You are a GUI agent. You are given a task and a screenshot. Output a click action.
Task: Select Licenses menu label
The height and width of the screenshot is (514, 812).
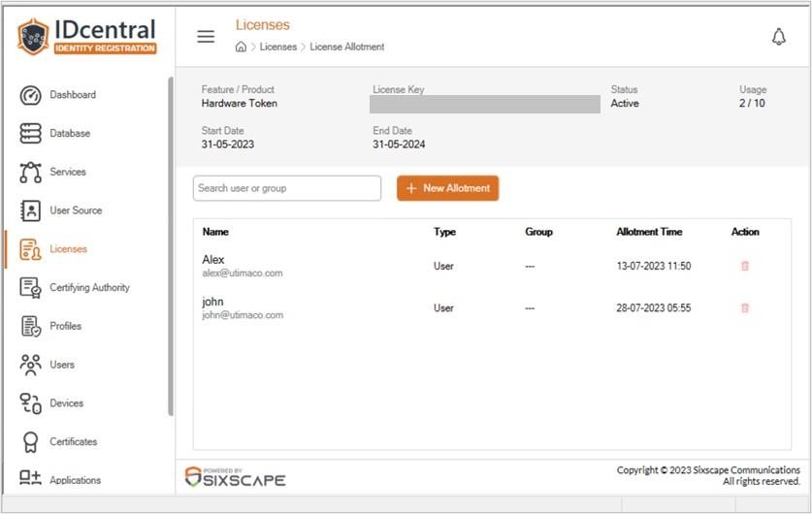(68, 249)
